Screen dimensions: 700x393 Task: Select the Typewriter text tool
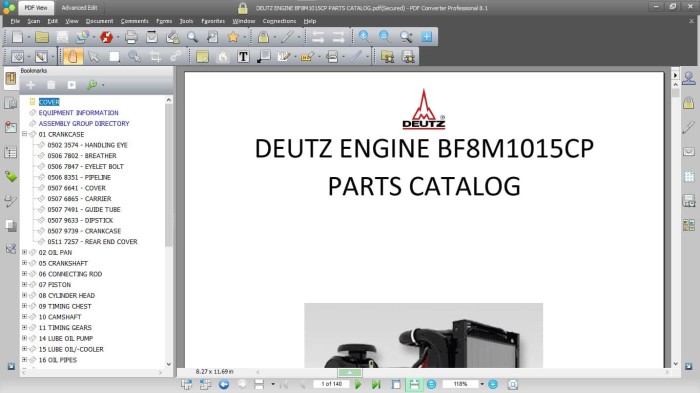coord(243,57)
